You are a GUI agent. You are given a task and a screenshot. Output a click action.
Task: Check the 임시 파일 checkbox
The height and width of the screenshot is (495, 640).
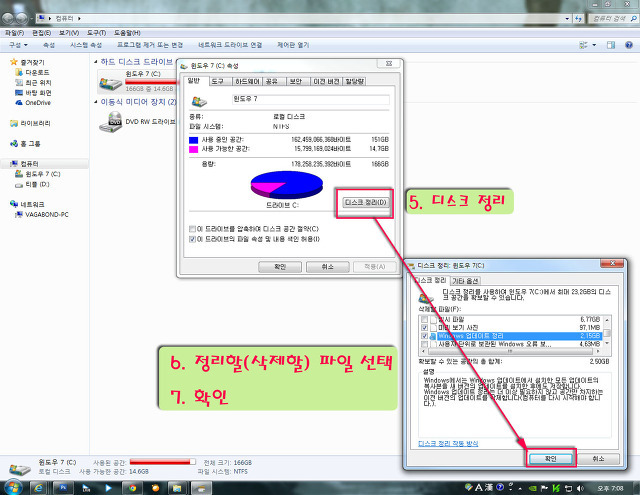(x=424, y=320)
